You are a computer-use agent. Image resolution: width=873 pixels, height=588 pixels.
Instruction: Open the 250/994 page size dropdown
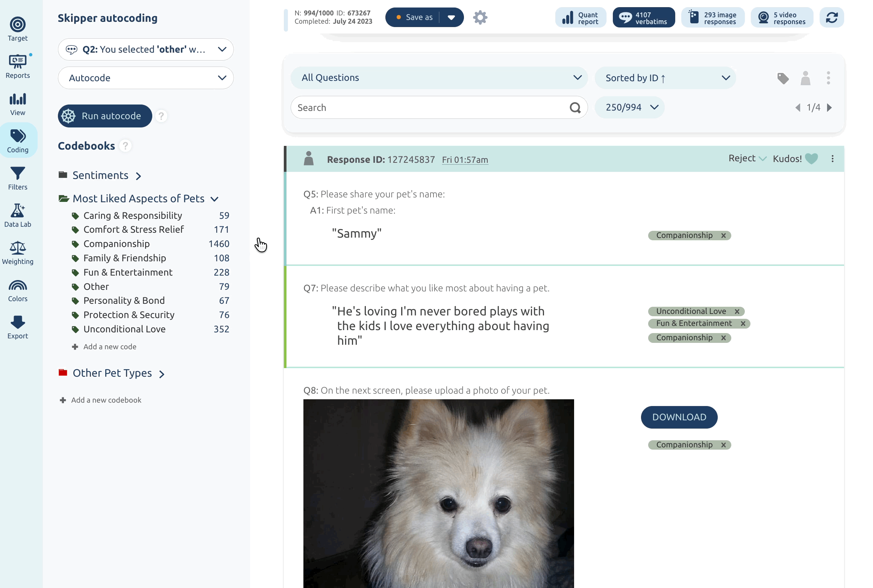tap(629, 108)
